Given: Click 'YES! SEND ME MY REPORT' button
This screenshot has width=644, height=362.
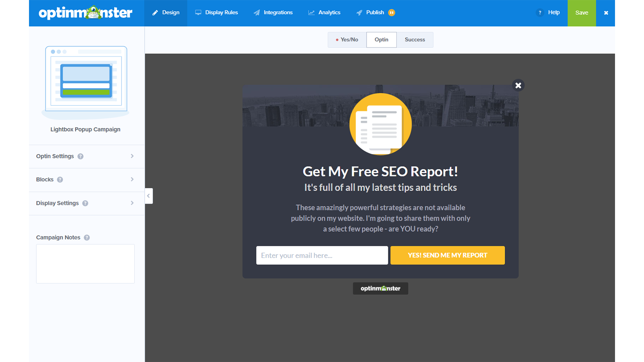Looking at the screenshot, I should click(448, 255).
